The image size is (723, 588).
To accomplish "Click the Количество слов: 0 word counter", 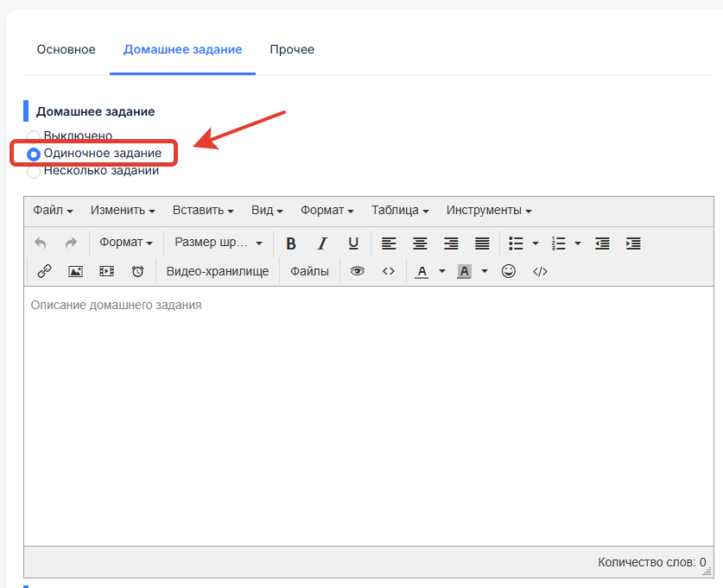I will click(651, 562).
